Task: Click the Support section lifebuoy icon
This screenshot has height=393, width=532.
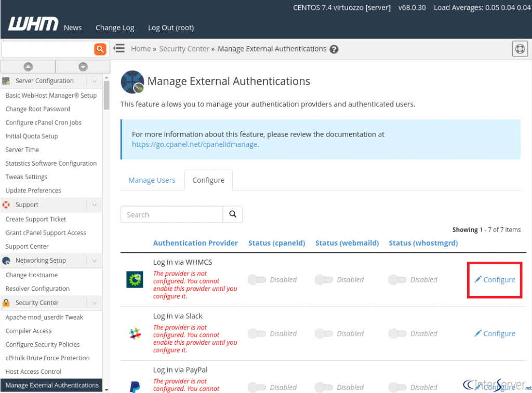Action: pos(6,205)
